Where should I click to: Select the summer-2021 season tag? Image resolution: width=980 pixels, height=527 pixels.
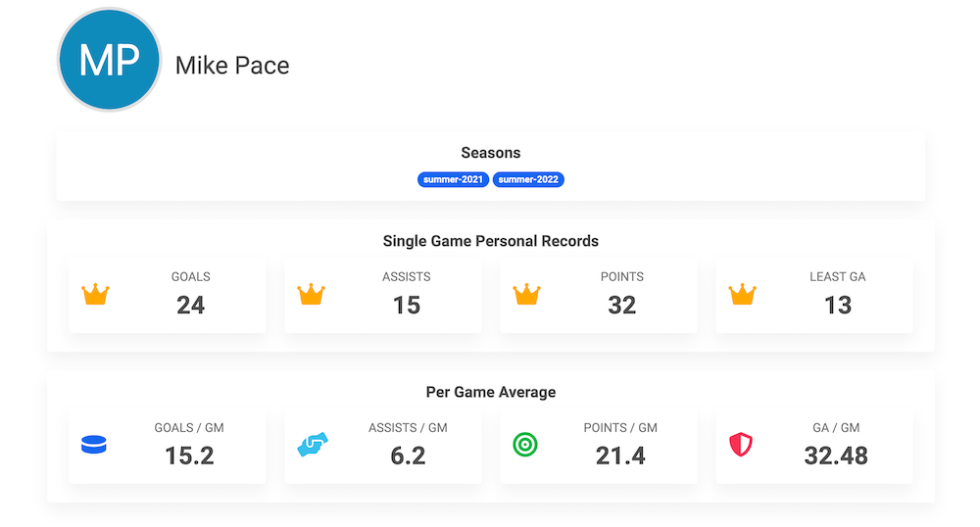coord(453,180)
